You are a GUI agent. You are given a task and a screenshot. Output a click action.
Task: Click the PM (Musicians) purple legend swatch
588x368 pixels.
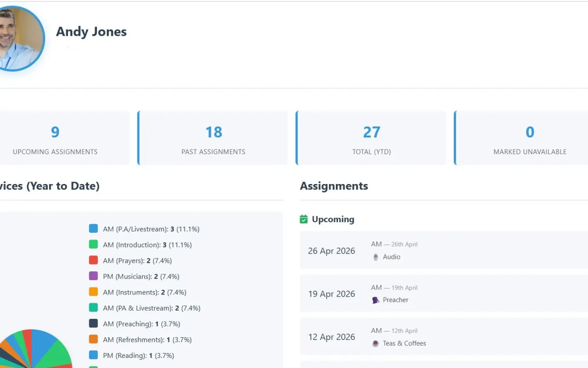[x=93, y=276]
